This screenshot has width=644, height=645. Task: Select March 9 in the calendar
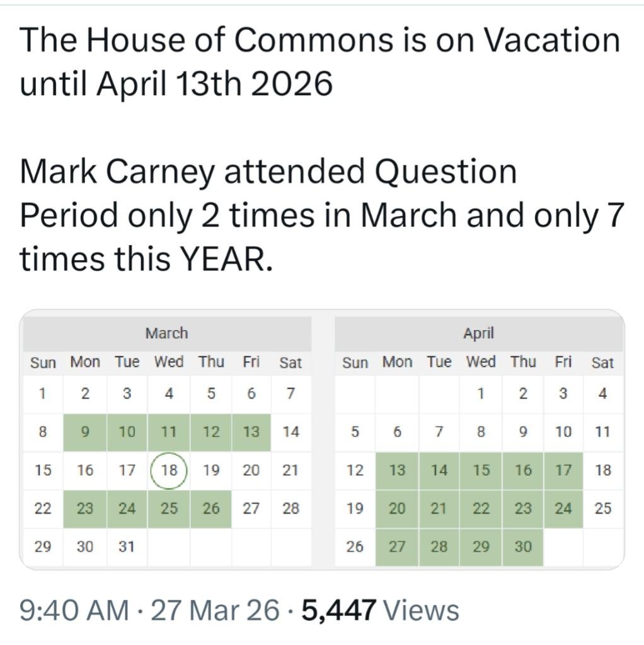(85, 432)
